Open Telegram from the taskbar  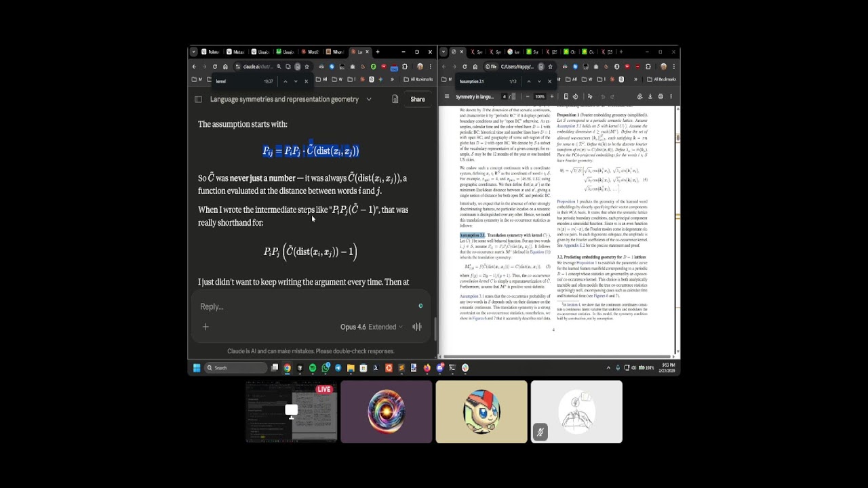click(x=338, y=367)
